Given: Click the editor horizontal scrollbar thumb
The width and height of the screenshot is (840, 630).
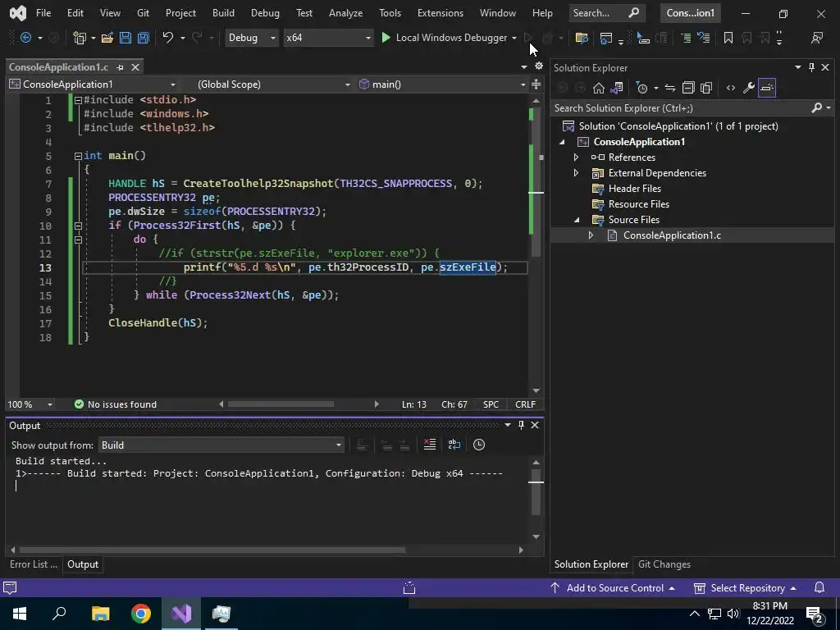Looking at the screenshot, I should [281, 404].
